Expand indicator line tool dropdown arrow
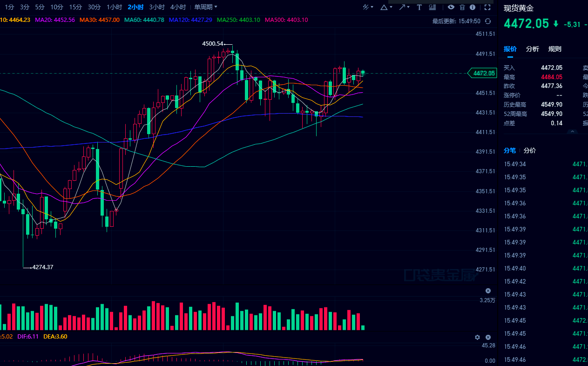Screen dimensions: 588x366 372,7
